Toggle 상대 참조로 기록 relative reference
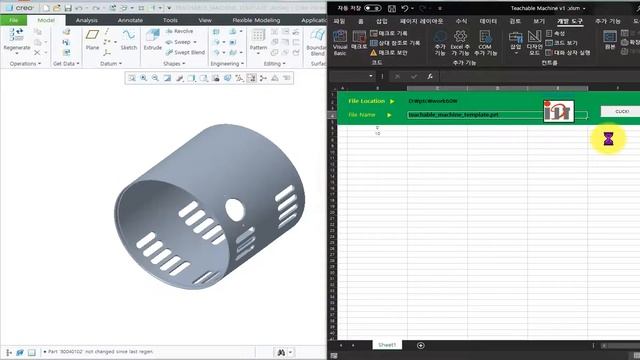Screen dimensions: 640x360 (x=395, y=43)
